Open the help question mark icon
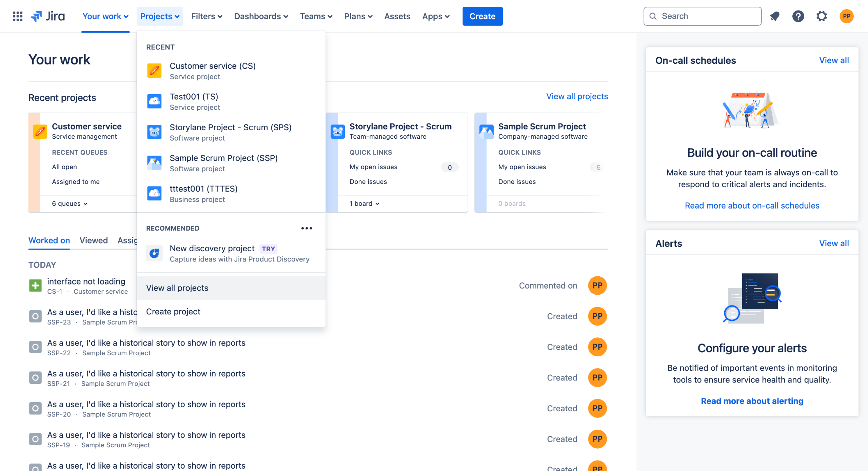Viewport: 868px width, 471px height. 798,16
